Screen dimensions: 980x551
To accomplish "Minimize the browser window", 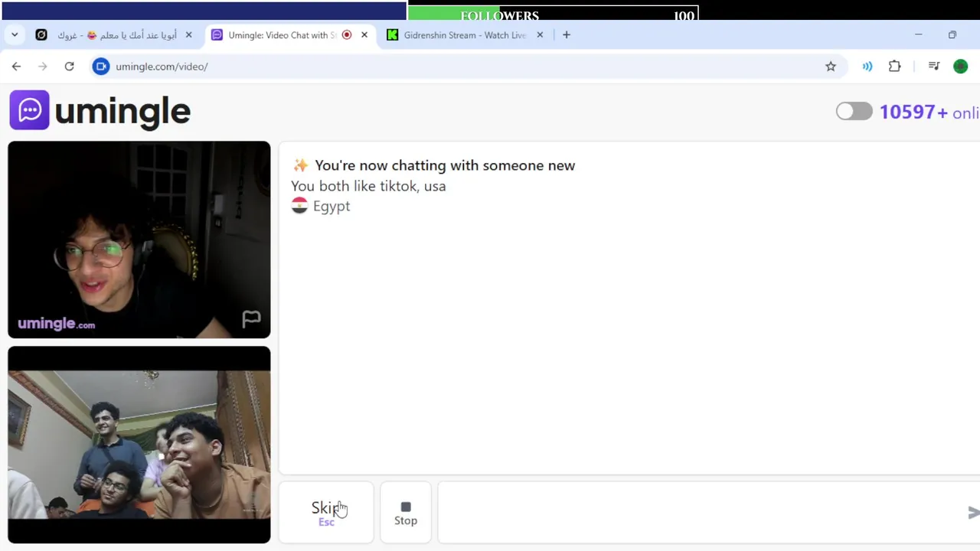I will [918, 35].
